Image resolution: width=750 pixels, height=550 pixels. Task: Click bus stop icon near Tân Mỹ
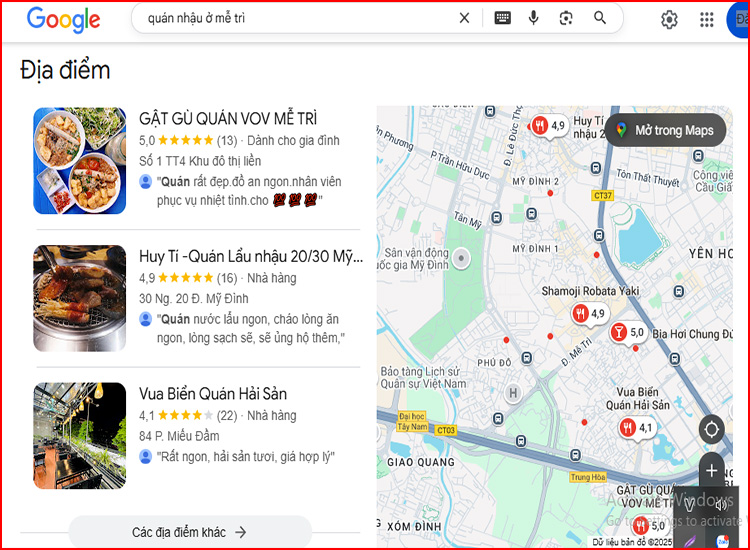tap(497, 218)
